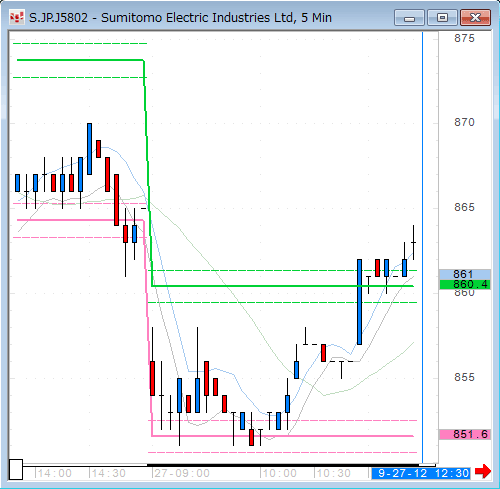Minimize the chart window
500x489 pixels.
tap(409, 18)
